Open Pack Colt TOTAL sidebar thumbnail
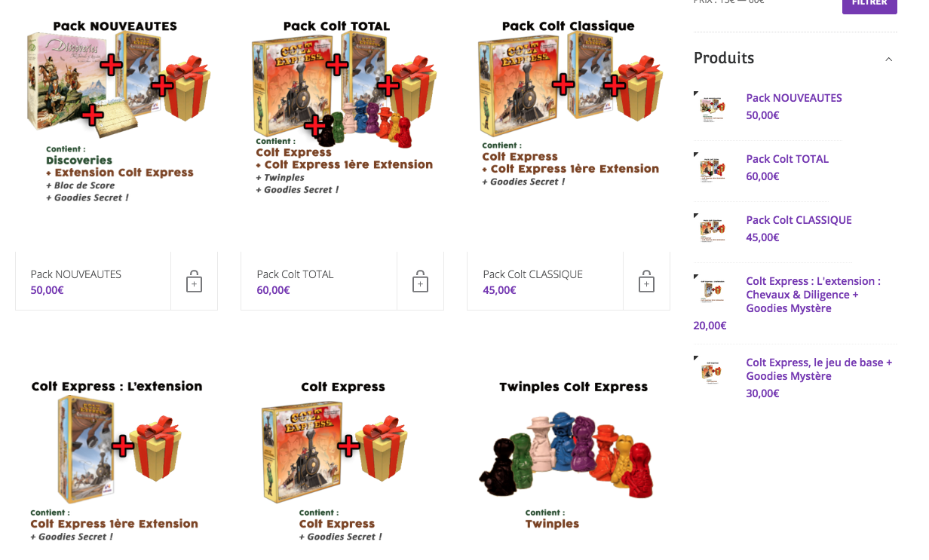Image resolution: width=929 pixels, height=560 pixels. pos(712,168)
